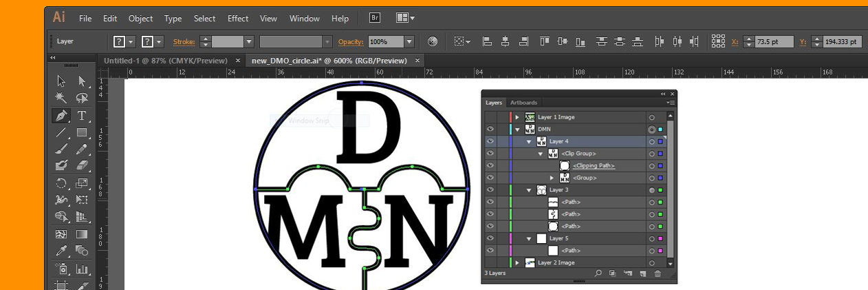Select the Direct Selection tool
This screenshot has height=290, width=868.
click(82, 81)
